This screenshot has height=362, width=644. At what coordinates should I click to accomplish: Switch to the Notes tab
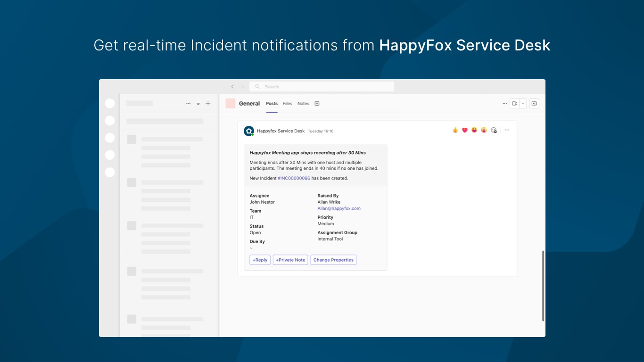click(x=303, y=104)
